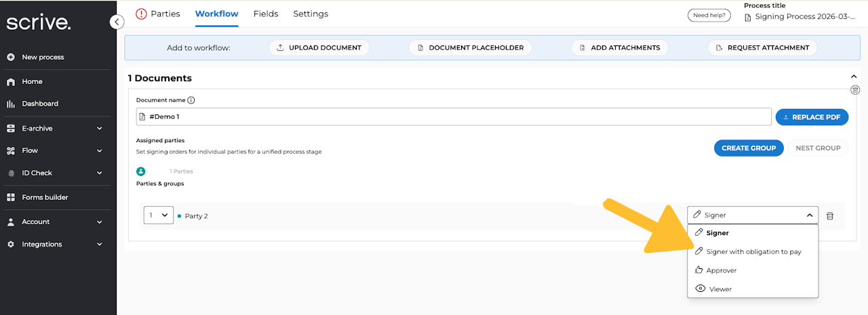Go to the Fields tab
868x315 pixels.
point(266,14)
